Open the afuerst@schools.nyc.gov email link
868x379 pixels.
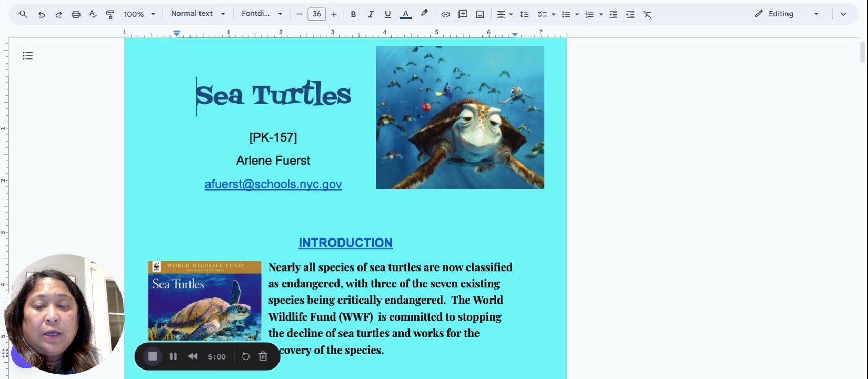pyautogui.click(x=273, y=184)
